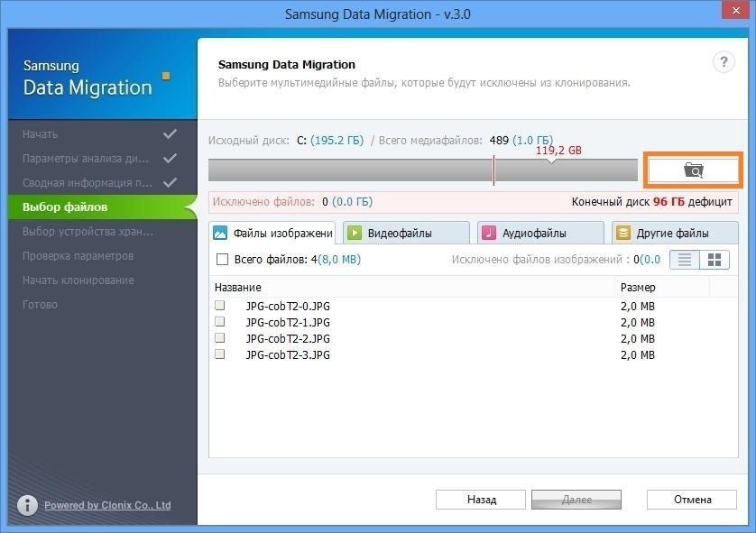Viewport: 756px width, 533px height.
Task: Click the '96 ГБ' deficit value
Action: pyautogui.click(x=668, y=202)
